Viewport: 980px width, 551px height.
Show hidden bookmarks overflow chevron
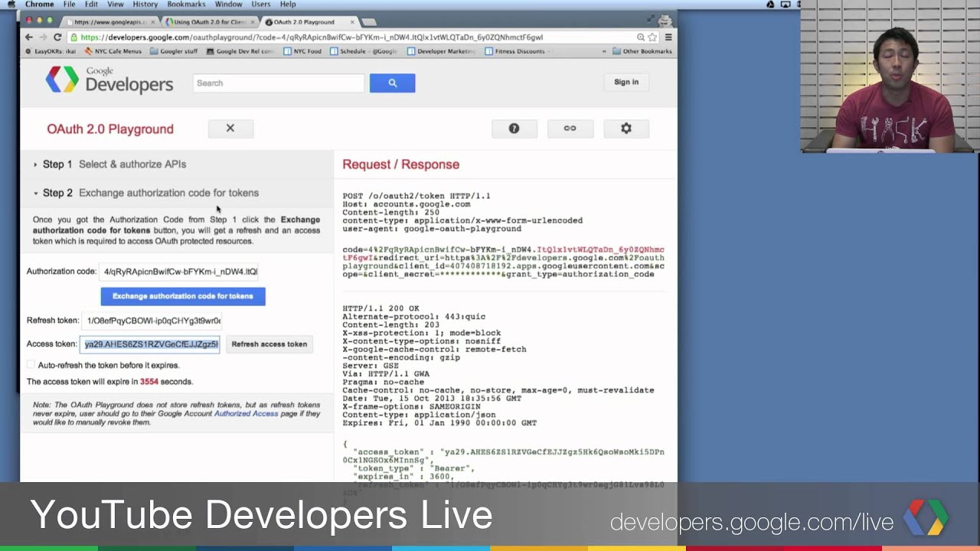click(603, 51)
